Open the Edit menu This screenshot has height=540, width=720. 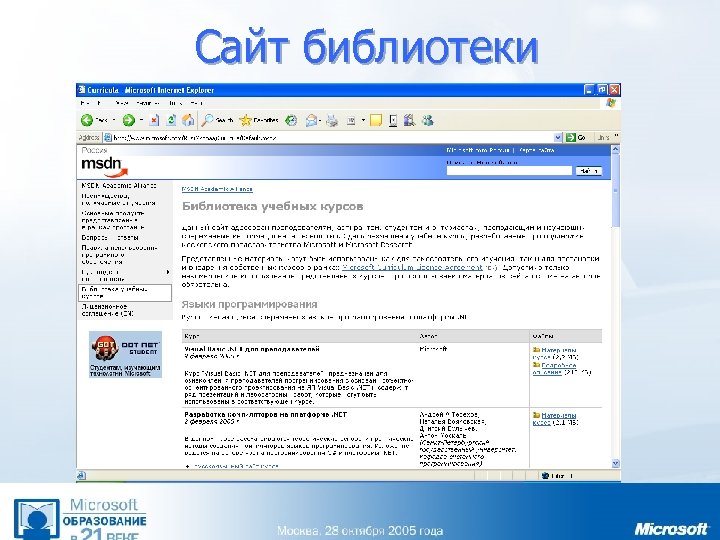99,103
